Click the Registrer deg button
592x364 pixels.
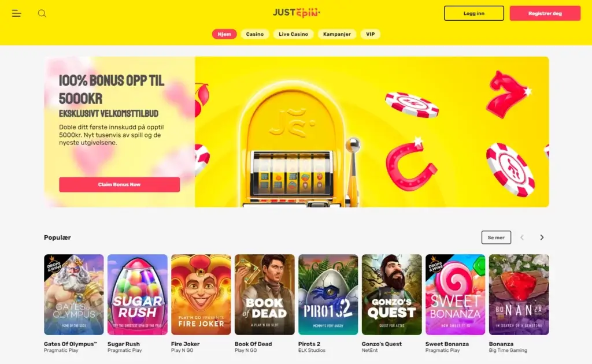point(545,13)
